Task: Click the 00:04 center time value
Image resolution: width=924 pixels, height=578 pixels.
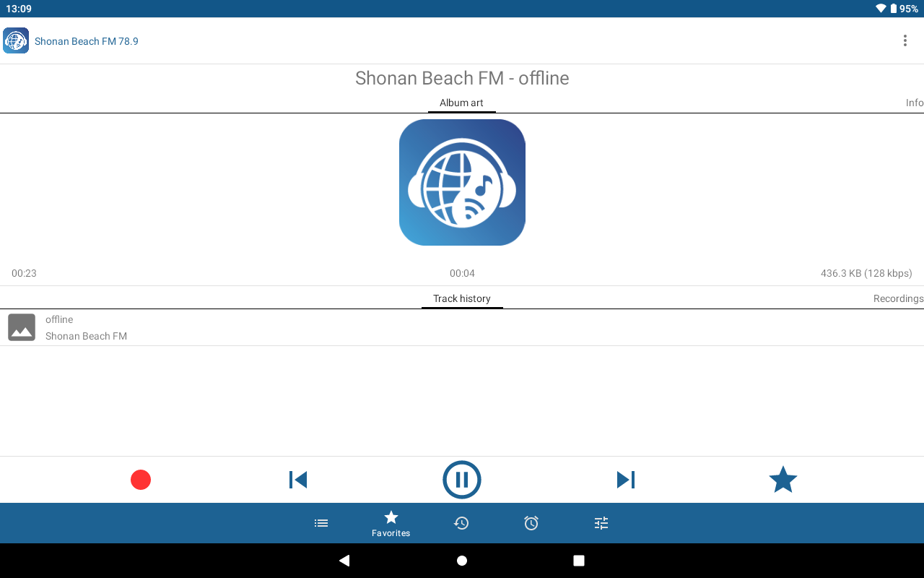Action: click(x=462, y=273)
